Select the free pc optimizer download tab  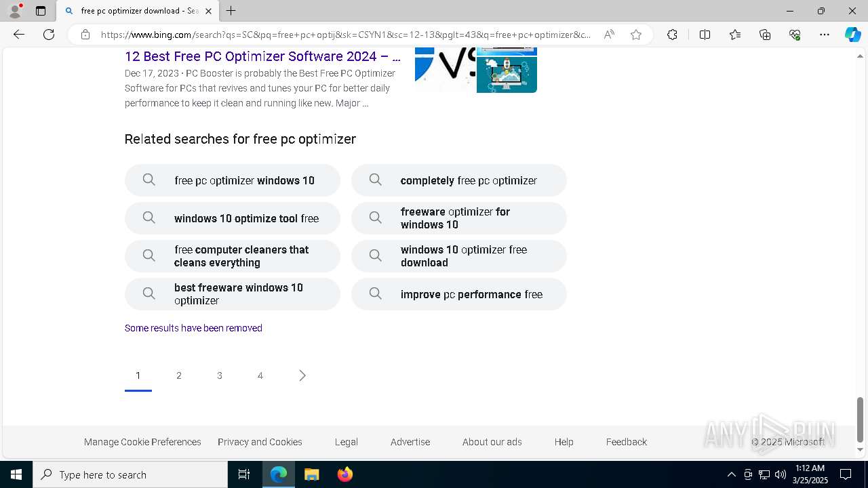[138, 11]
